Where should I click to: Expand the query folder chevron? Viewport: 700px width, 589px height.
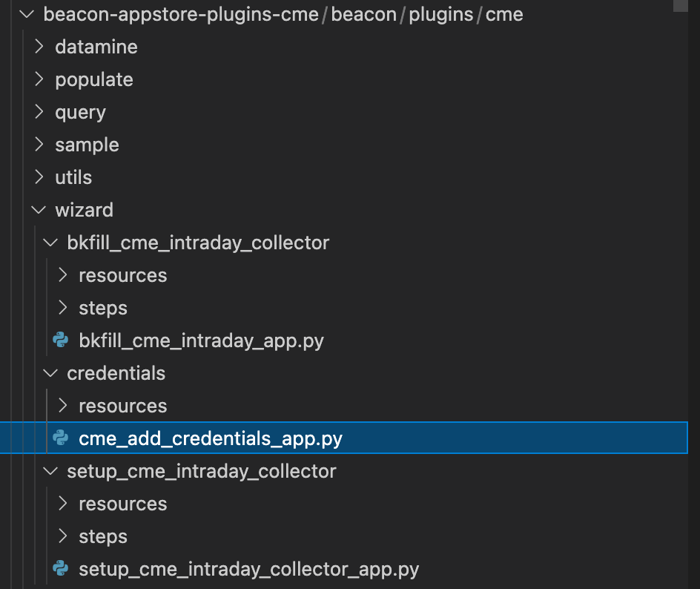39,111
